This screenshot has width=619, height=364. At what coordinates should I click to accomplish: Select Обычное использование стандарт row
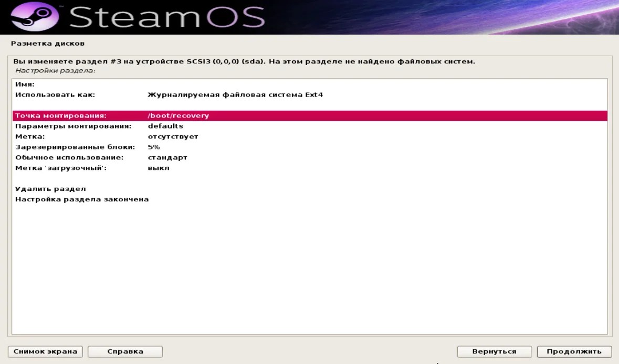click(310, 157)
